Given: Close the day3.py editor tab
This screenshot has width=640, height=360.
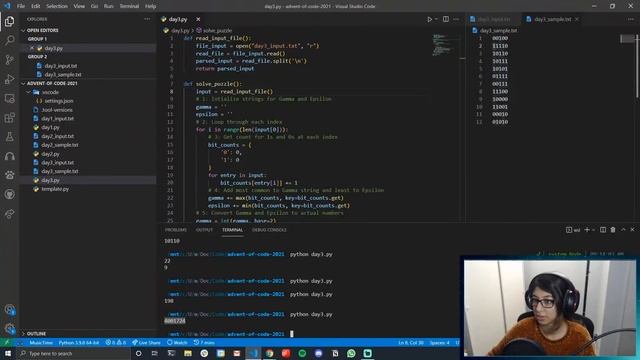Looking at the screenshot, I should tap(198, 19).
